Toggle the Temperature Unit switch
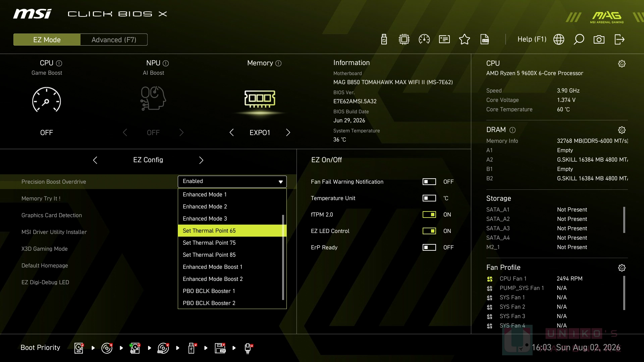This screenshot has height=362, width=644. tap(429, 198)
